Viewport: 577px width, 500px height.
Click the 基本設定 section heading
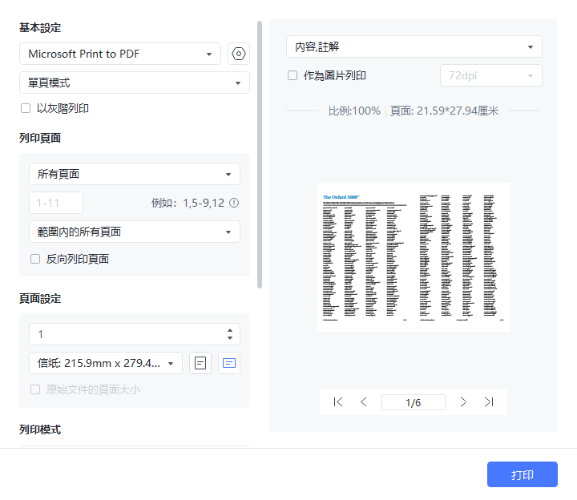tap(40, 28)
